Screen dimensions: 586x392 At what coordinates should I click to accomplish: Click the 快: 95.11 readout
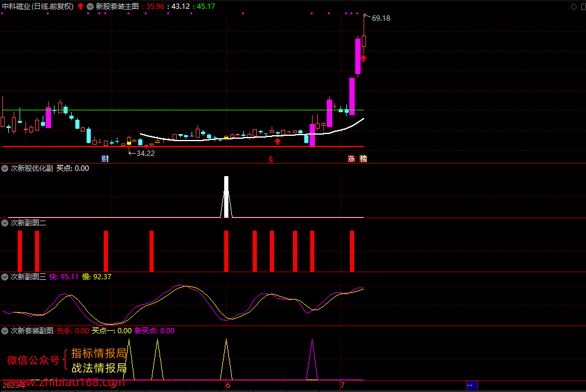64,277
